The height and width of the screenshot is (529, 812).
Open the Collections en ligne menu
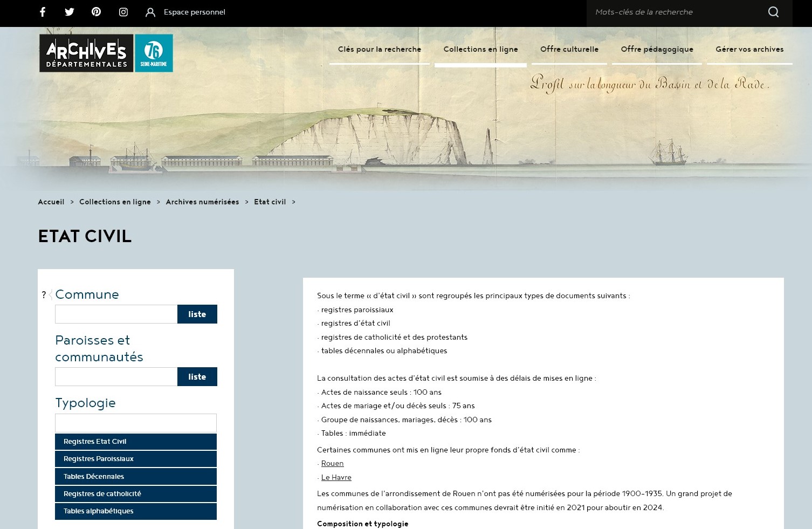[481, 49]
